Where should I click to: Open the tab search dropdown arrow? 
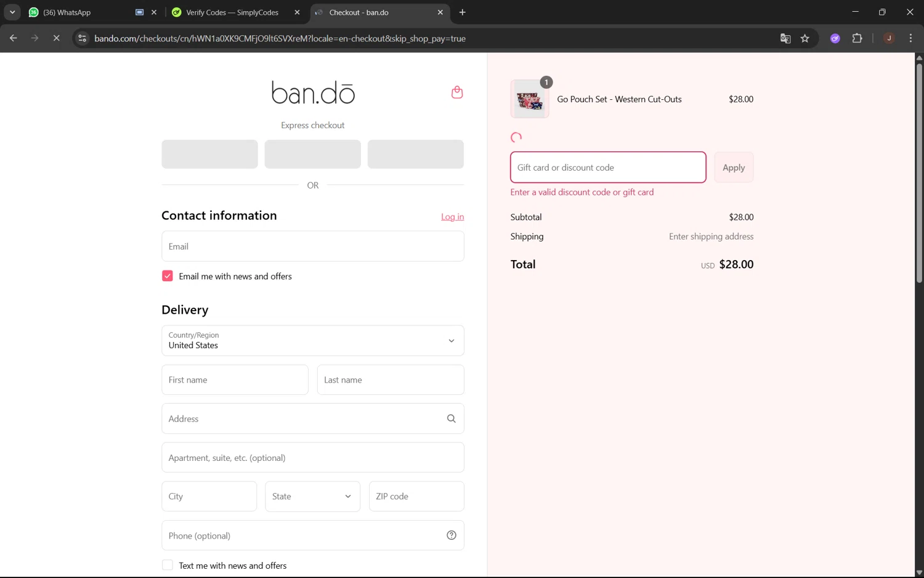12,12
